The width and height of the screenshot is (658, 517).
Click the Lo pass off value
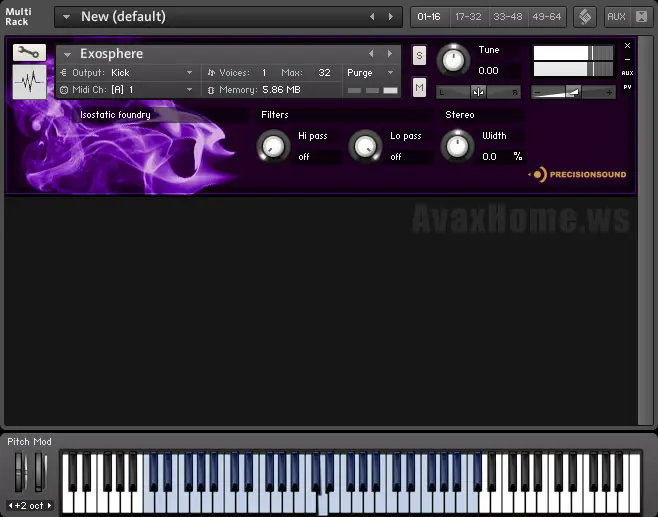pyautogui.click(x=410, y=157)
